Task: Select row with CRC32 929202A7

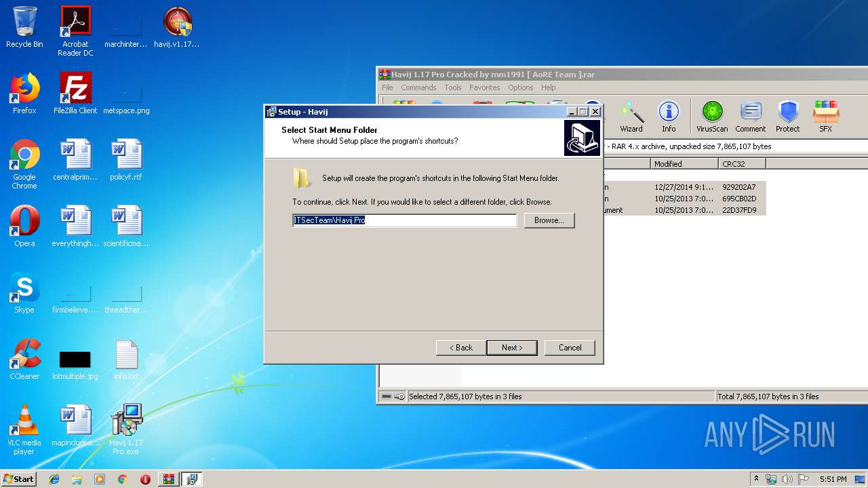Action: (684, 187)
